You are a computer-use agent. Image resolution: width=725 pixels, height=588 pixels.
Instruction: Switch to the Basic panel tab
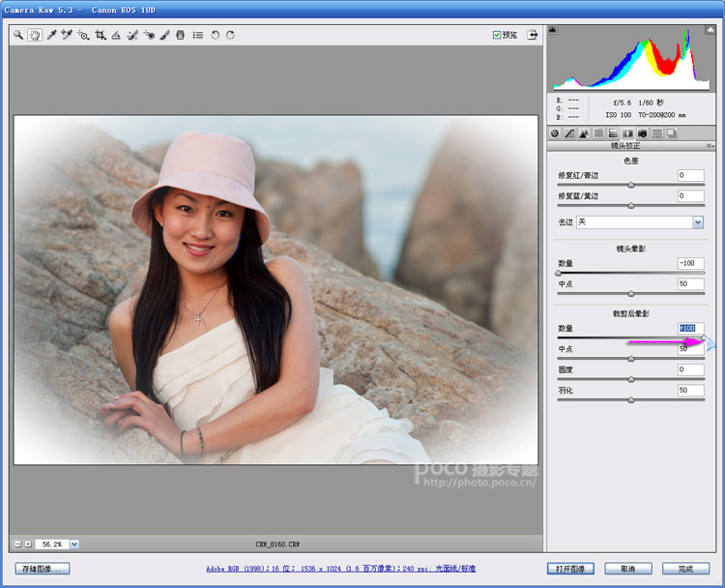[555, 133]
